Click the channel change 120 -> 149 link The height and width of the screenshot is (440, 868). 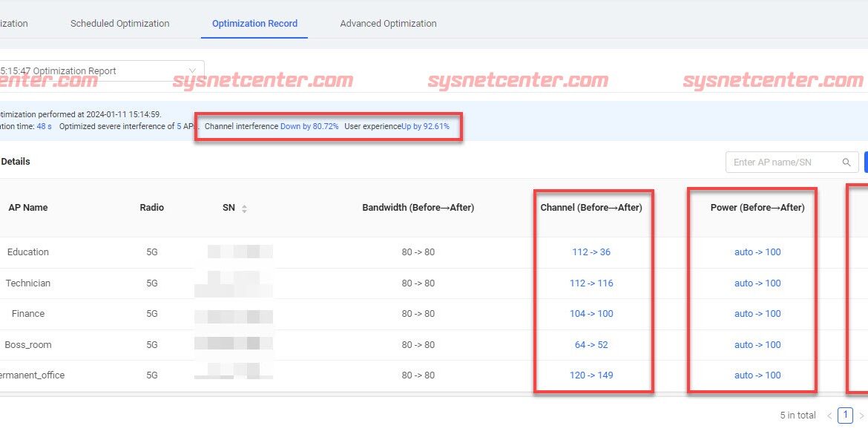click(591, 375)
